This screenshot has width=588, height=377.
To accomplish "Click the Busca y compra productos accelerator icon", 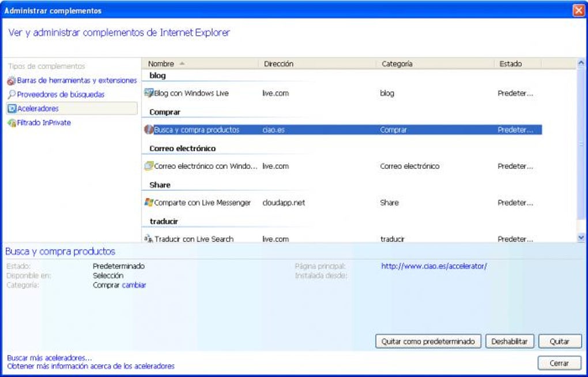I will 149,130.
